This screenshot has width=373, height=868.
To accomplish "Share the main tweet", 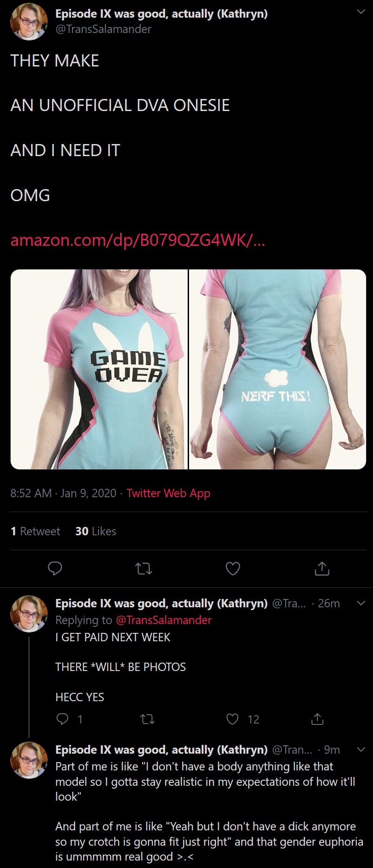I will (322, 568).
